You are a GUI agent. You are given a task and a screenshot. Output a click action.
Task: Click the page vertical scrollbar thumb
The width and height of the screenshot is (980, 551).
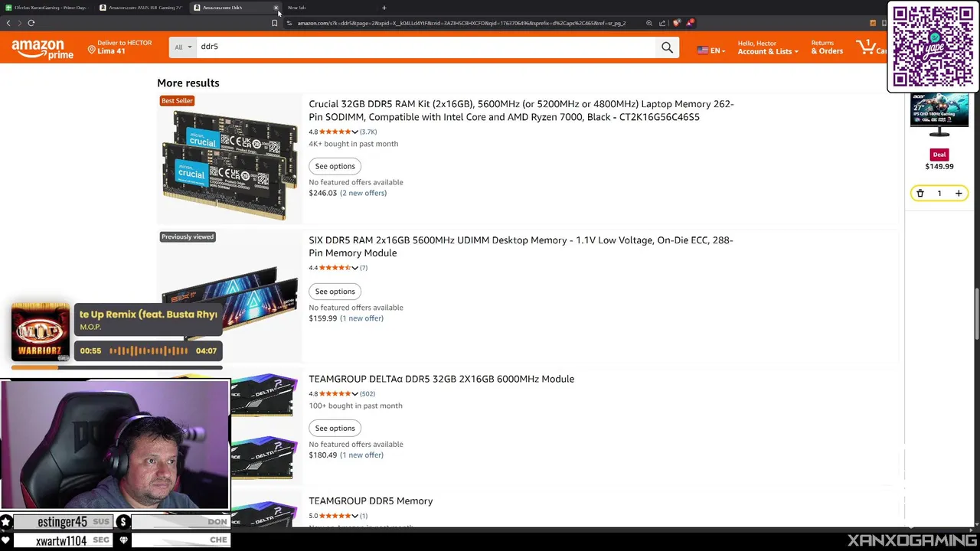tap(977, 314)
